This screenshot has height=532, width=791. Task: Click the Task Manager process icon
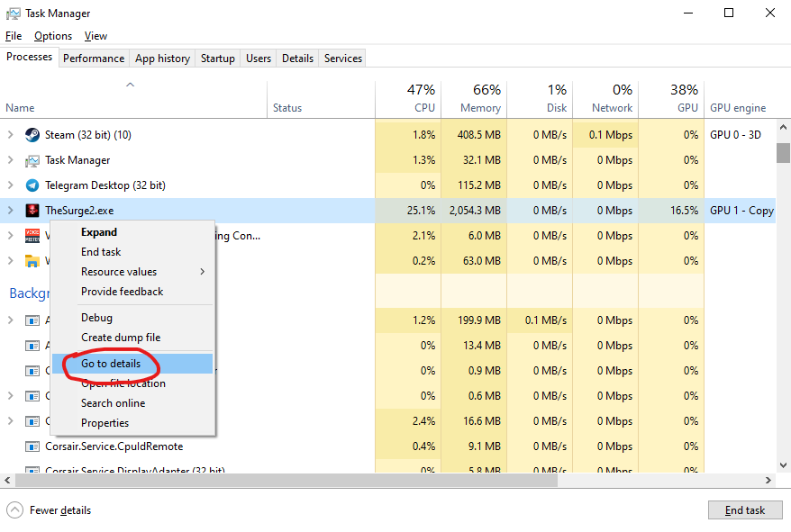32,160
